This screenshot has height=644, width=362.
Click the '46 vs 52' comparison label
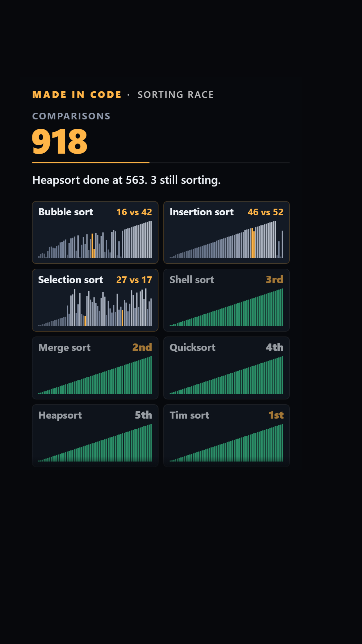coord(265,212)
